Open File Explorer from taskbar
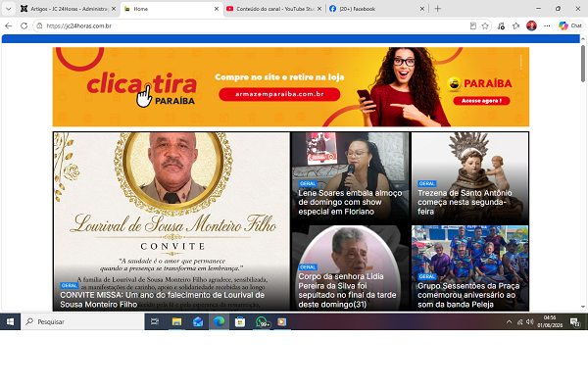This screenshot has width=588, height=387. tap(176, 321)
